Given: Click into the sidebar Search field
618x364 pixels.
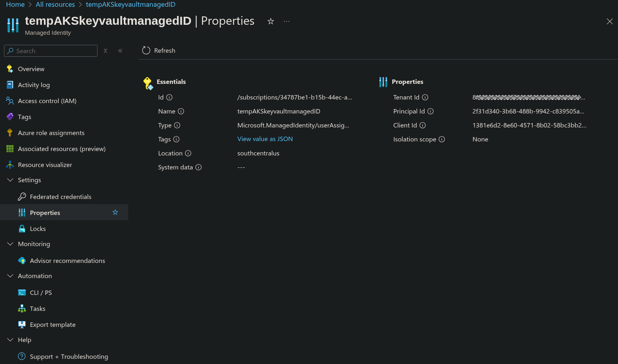Looking at the screenshot, I should tap(51, 51).
